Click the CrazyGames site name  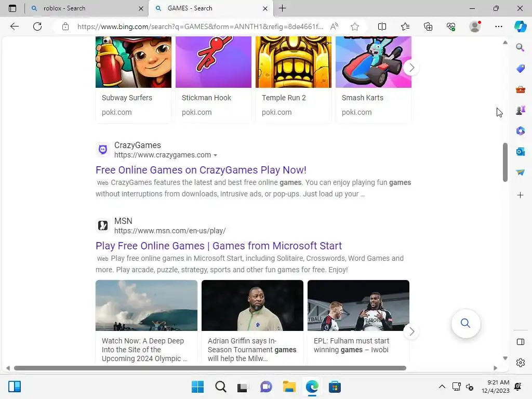(137, 145)
